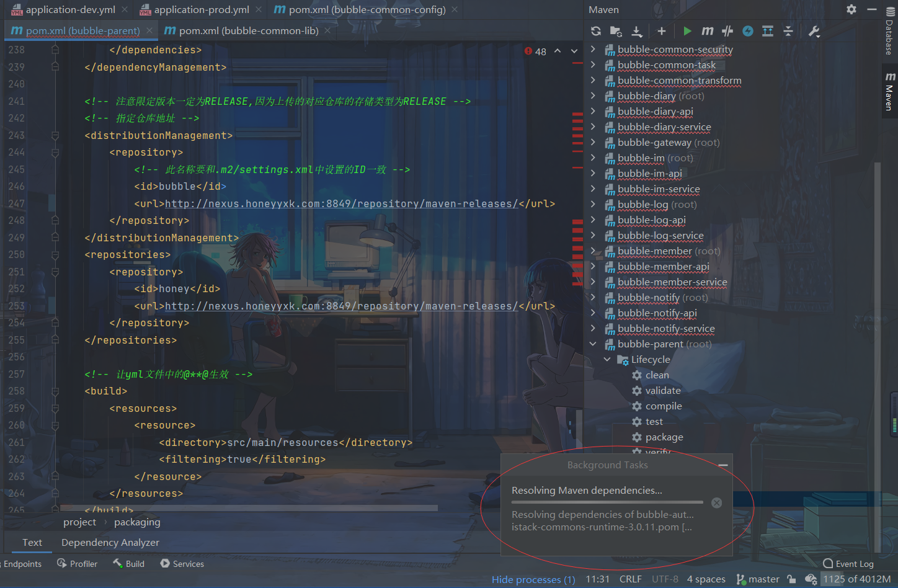Toggle Maven offline mode
The image size is (898, 588).
(727, 31)
